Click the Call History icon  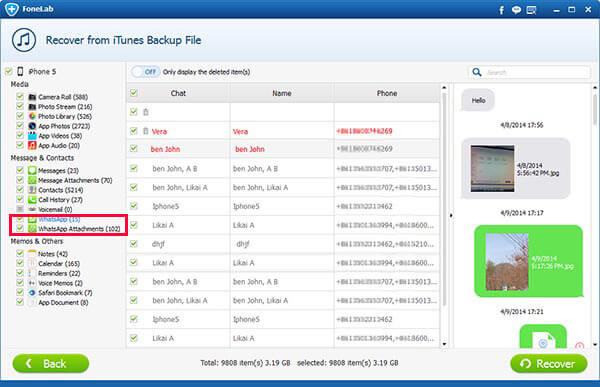32,199
